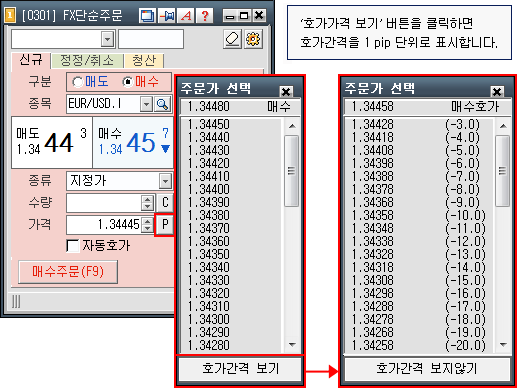Switch to the 정정/취소 tab
Image resolution: width=517 pixels, height=388 pixels.
(87, 61)
